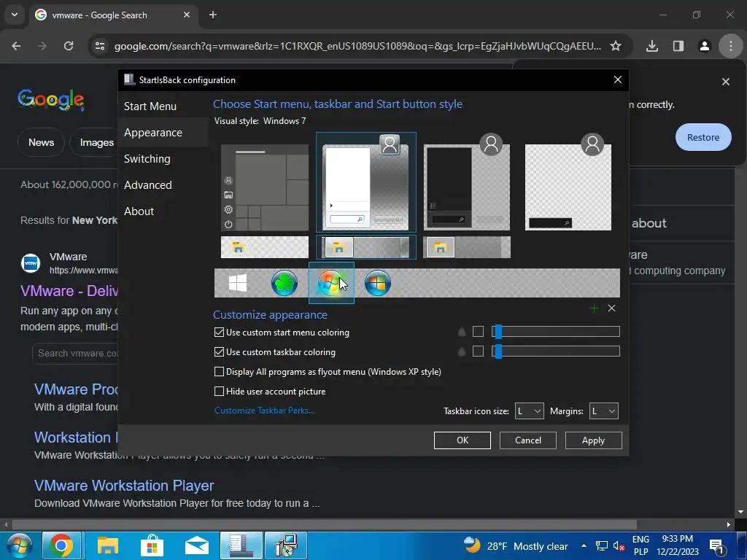Enable Display All programs as flyout menu
The width and height of the screenshot is (747, 560).
click(x=219, y=371)
